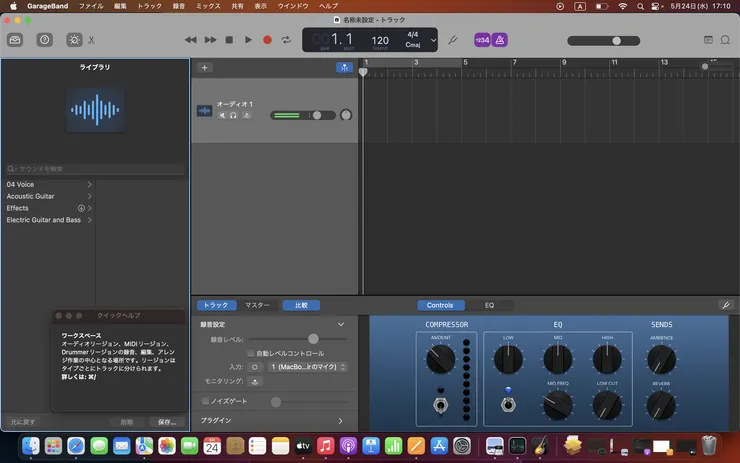Solo the Audio 1 track with headphones
This screenshot has height=463, width=740.
tap(233, 116)
